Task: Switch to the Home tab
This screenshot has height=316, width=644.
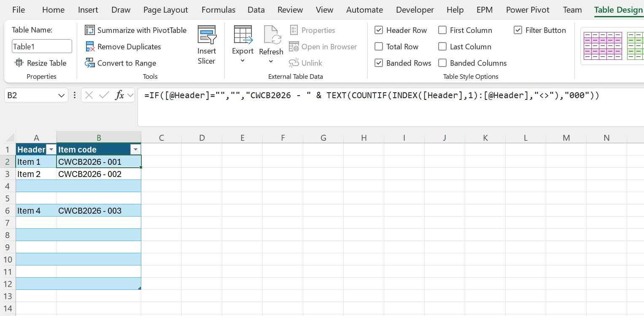Action: (54, 10)
